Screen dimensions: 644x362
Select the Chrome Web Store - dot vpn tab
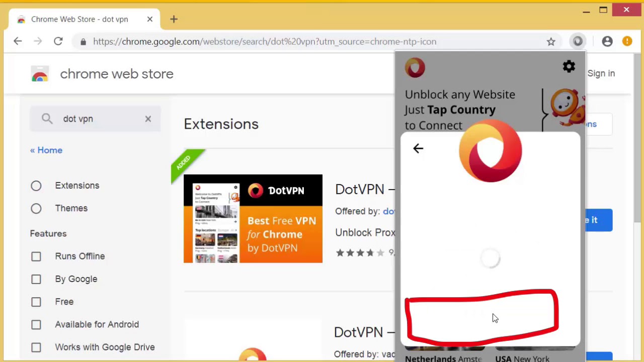point(85,19)
